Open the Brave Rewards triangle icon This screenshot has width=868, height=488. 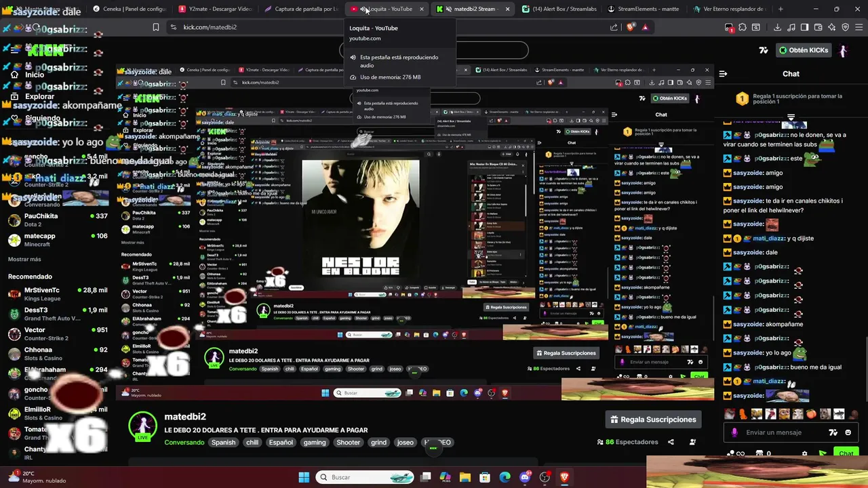[645, 27]
